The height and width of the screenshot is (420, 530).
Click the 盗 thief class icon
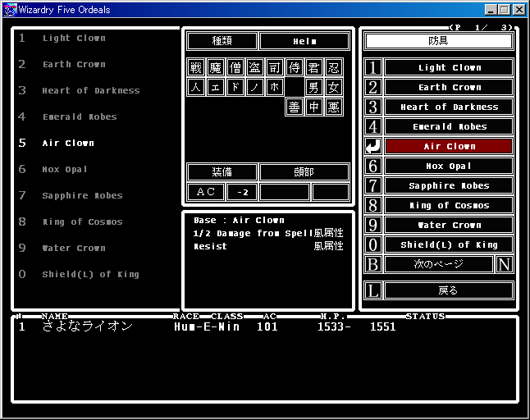tap(255, 67)
